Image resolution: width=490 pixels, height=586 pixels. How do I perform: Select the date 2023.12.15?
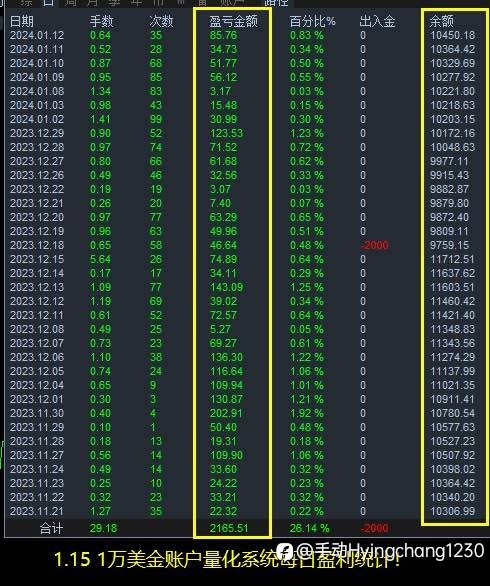click(37, 259)
